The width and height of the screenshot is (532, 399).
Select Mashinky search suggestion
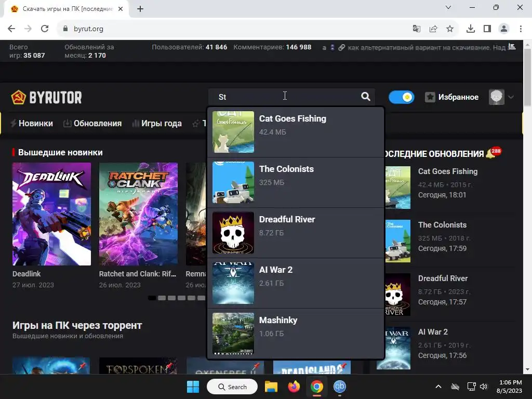[296, 333]
